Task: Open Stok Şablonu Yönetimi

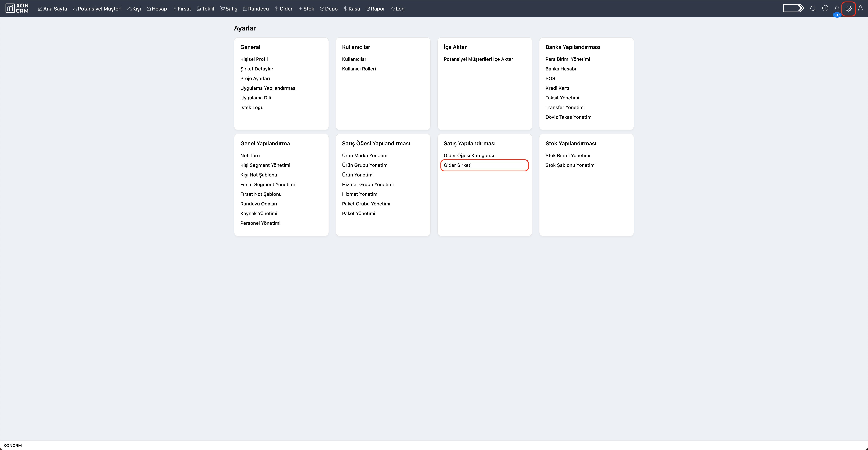Action: click(x=570, y=165)
